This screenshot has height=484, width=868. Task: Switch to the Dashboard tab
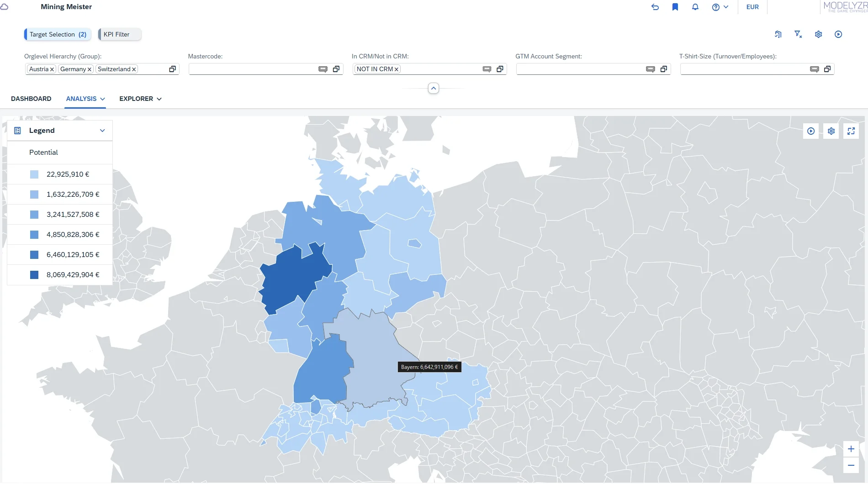(31, 99)
